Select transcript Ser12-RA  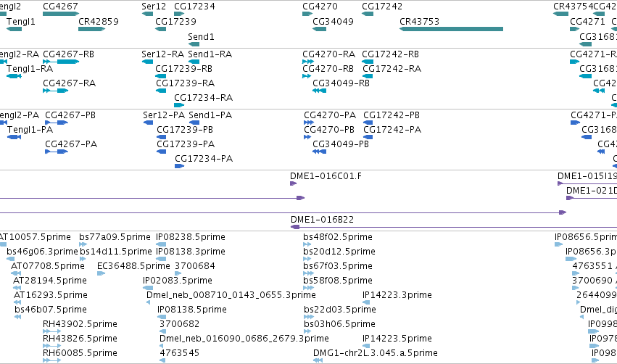coord(163,54)
